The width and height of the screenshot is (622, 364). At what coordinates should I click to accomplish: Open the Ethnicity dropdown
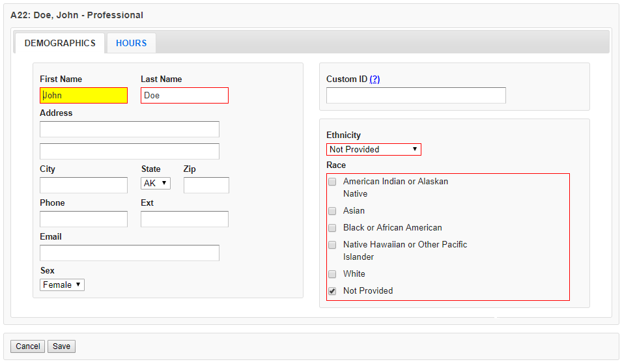373,150
